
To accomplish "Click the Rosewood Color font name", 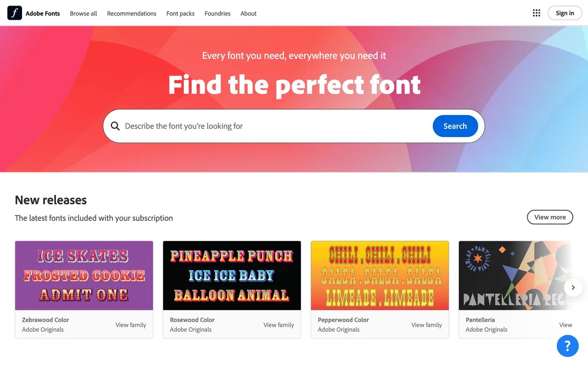I will point(192,320).
